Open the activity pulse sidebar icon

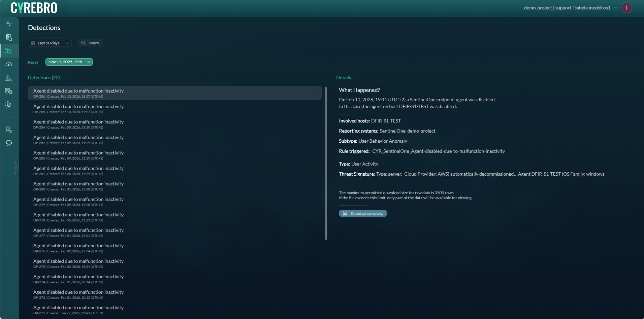[9, 24]
